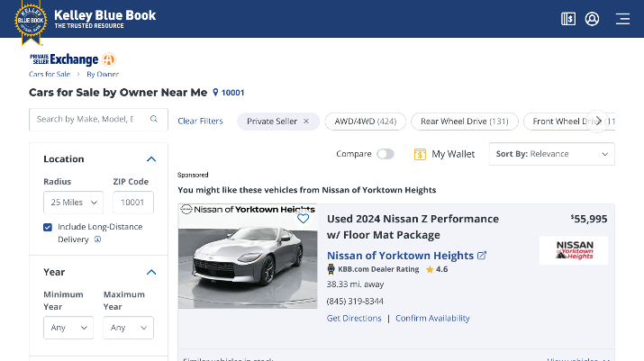Screen dimensions: 644x361
Task: Click the 38.33 mi. away text
Action: coord(355,284)
